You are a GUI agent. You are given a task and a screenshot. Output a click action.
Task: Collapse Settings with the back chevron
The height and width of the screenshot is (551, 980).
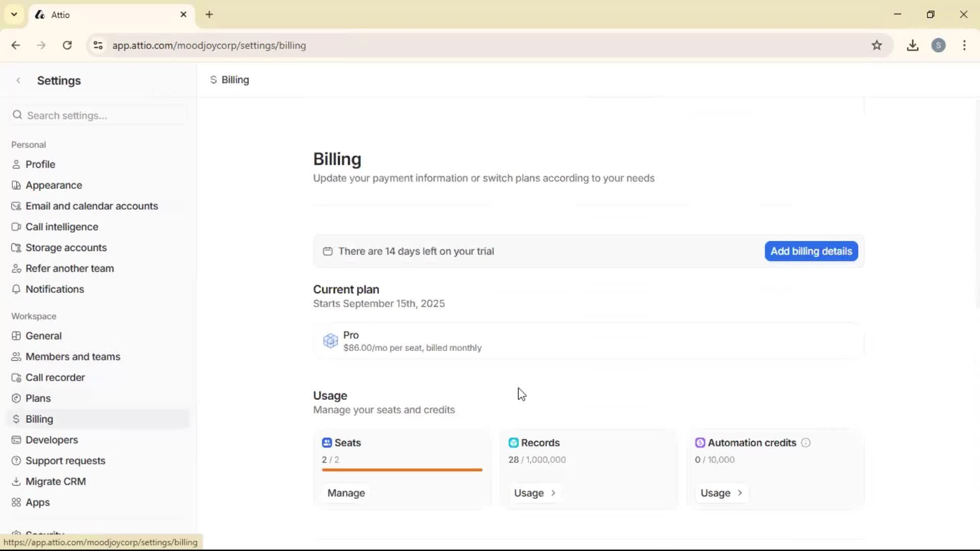click(x=18, y=80)
